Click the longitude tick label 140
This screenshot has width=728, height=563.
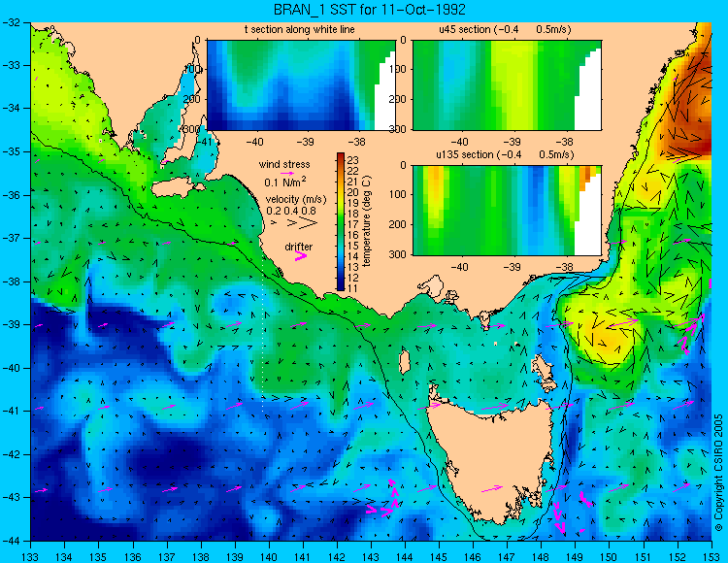tap(269, 557)
